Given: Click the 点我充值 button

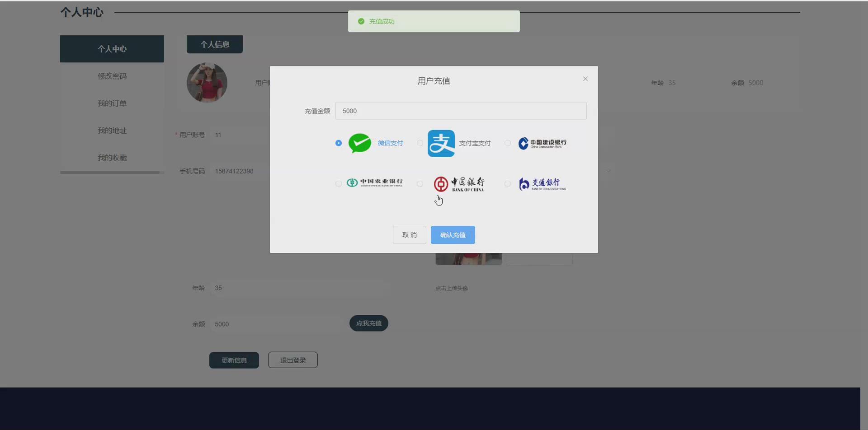Looking at the screenshot, I should click(x=369, y=323).
